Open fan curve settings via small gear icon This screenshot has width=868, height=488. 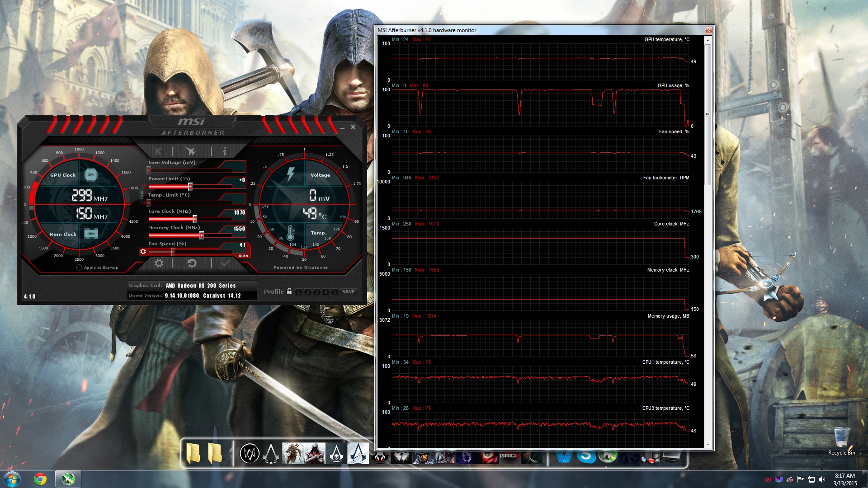tap(143, 251)
